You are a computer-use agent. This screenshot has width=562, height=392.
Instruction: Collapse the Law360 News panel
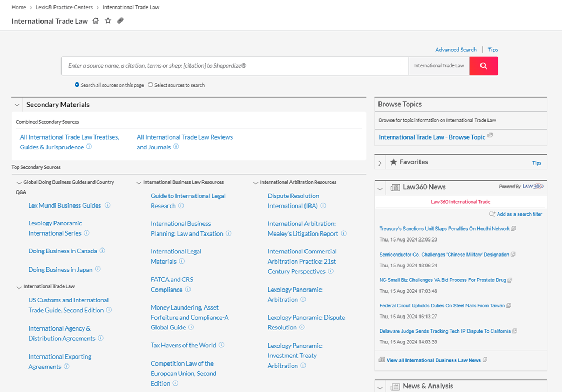click(x=380, y=188)
